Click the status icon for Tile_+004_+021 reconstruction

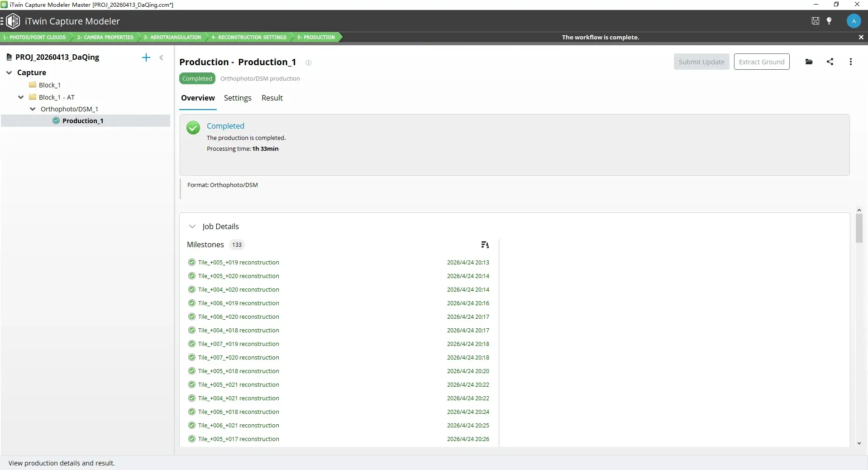pos(192,398)
